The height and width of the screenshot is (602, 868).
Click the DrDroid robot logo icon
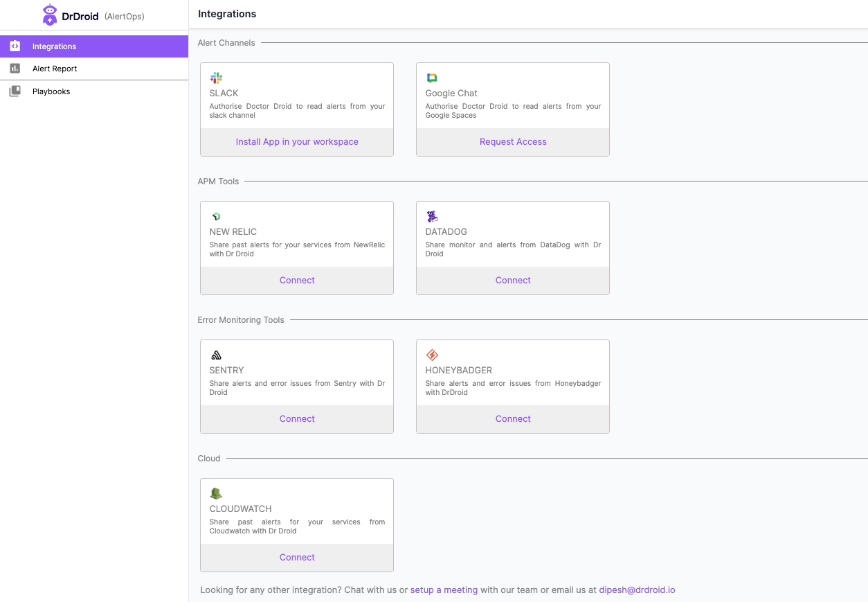coord(50,15)
